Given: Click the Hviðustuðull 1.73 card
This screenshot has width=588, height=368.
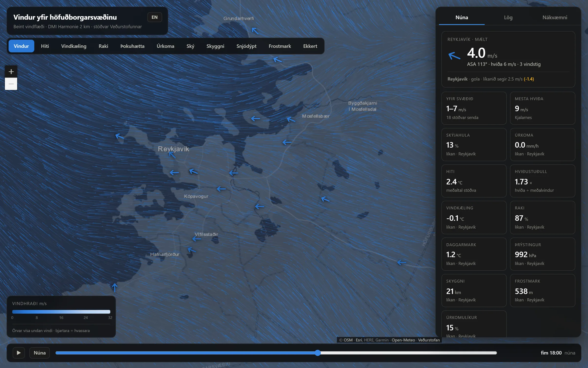Looking at the screenshot, I should click(x=542, y=181).
